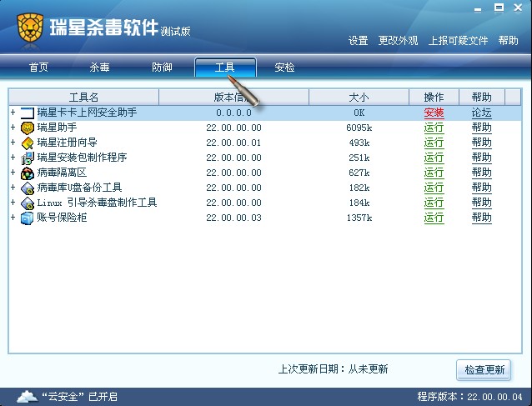The height and width of the screenshot is (406, 532).
Task: Click the 瑞星助手 lion icon
Action: tap(28, 128)
